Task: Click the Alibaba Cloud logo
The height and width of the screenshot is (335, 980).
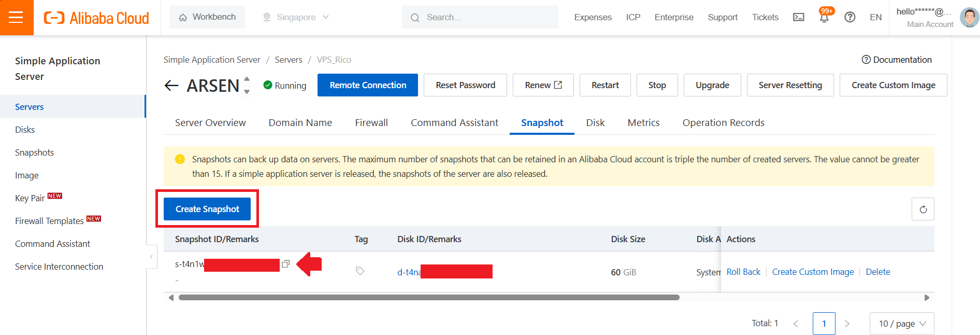Action: (x=96, y=18)
